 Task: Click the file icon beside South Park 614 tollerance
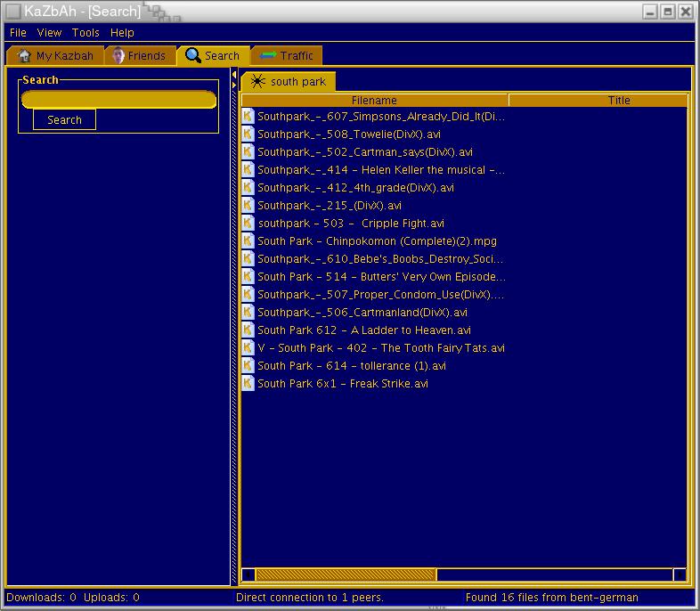248,366
